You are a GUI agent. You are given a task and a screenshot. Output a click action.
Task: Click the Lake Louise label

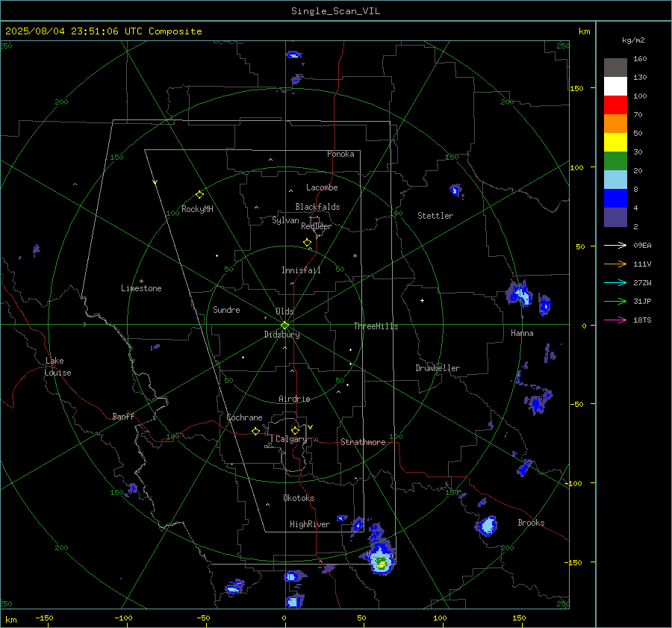[57, 367]
